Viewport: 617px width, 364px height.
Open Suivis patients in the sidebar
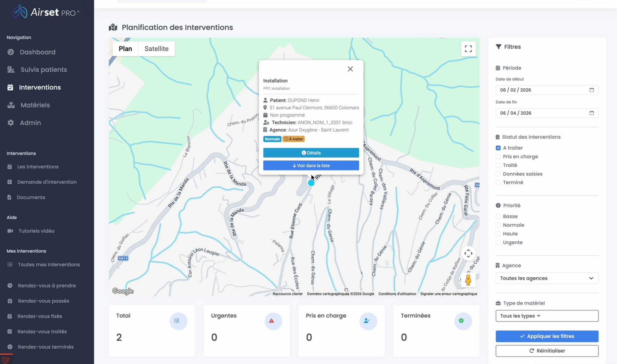coord(44,70)
